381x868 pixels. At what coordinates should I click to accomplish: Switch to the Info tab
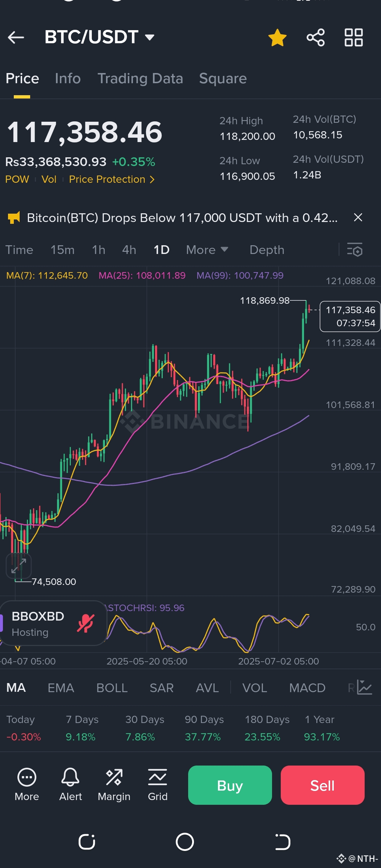[x=68, y=78]
